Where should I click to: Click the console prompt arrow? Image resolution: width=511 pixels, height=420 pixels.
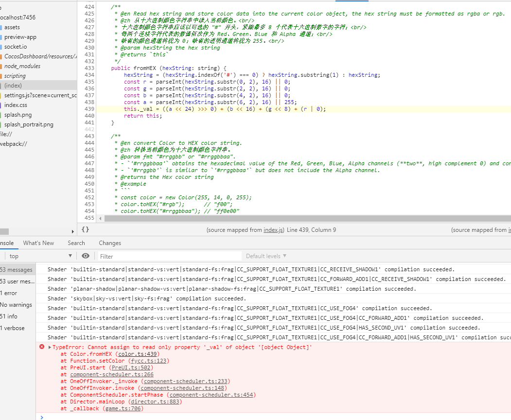pyautogui.click(x=41, y=417)
